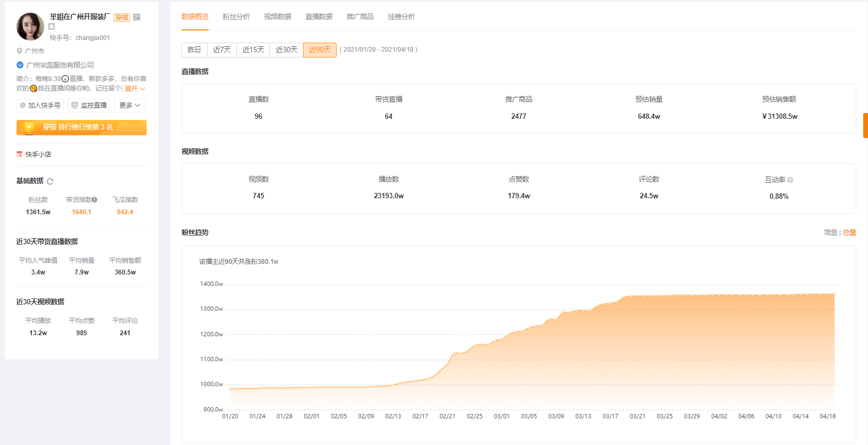Click chart x-axis label 04/18

[828, 416]
